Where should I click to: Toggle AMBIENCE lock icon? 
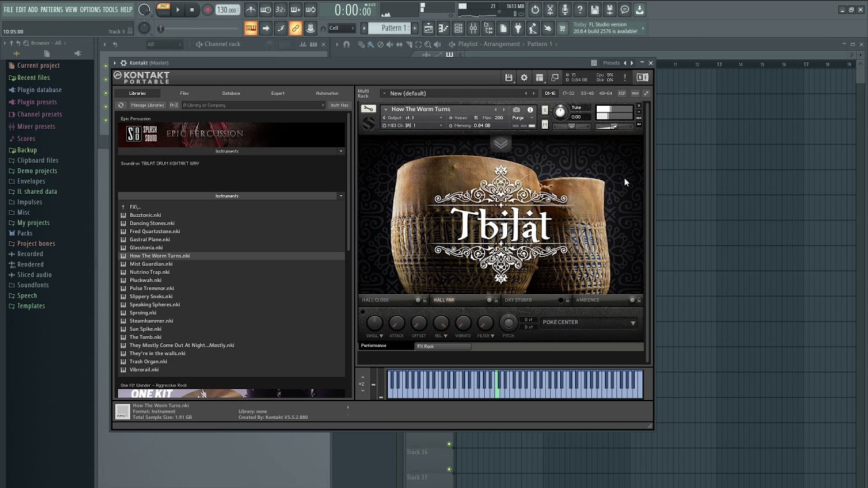639,300
